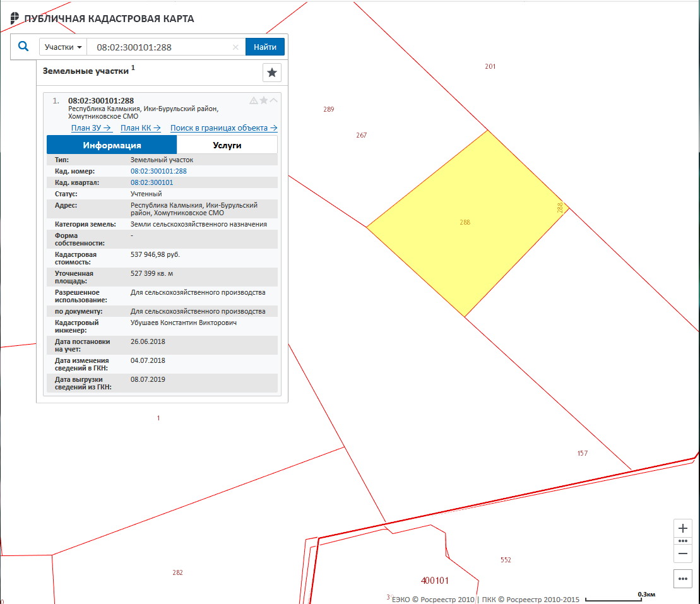The width and height of the screenshot is (700, 604).
Task: Open the План ЗУ link
Action: (x=91, y=128)
